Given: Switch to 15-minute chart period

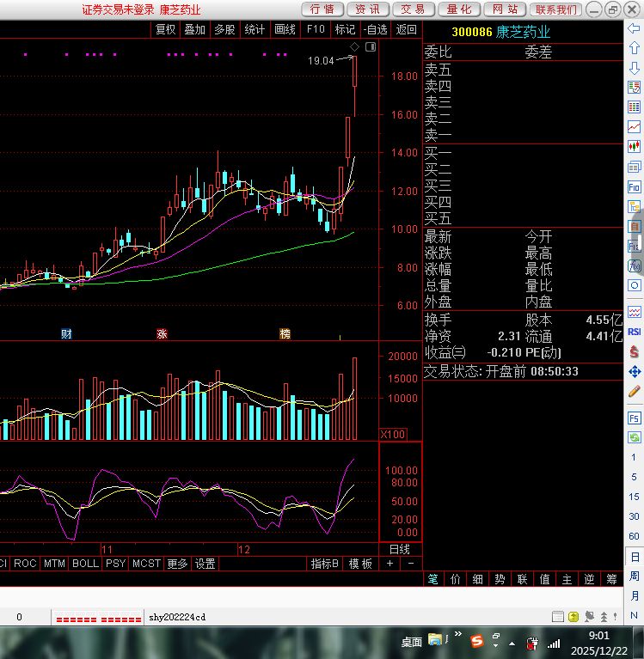Looking at the screenshot, I should 634,497.
